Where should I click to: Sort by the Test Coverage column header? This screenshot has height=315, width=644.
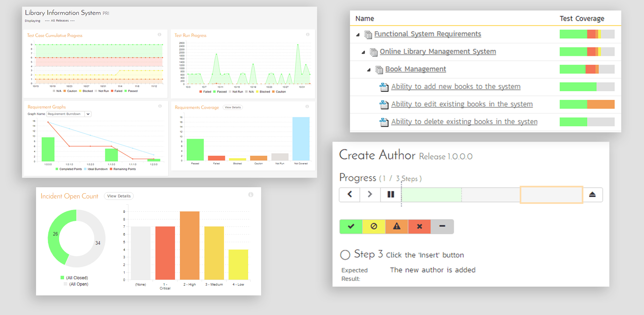(x=582, y=19)
